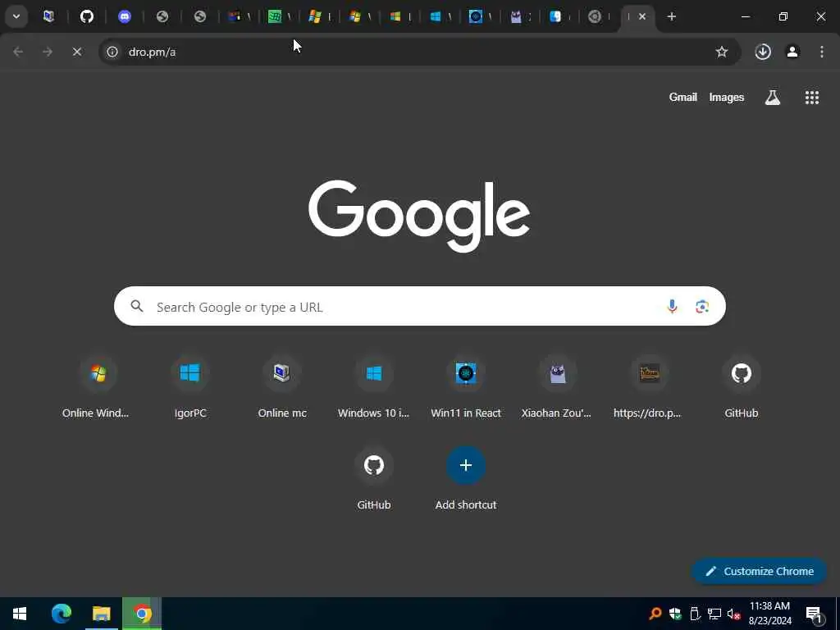Switch to the purple cat icon tab
This screenshot has width=840, height=630.
[x=516, y=16]
